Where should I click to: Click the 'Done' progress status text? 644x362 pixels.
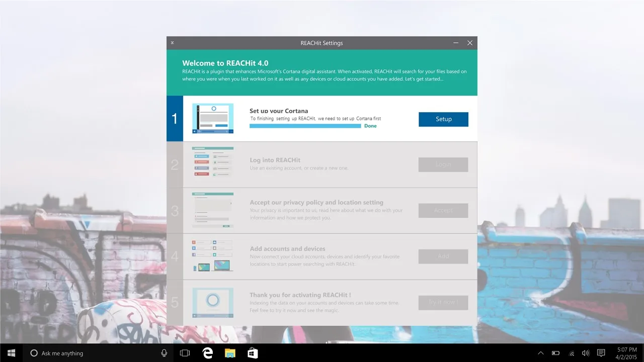point(370,126)
